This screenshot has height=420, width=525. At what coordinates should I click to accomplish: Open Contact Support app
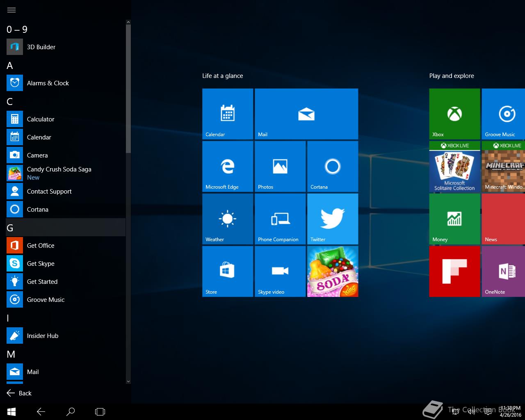[66, 191]
